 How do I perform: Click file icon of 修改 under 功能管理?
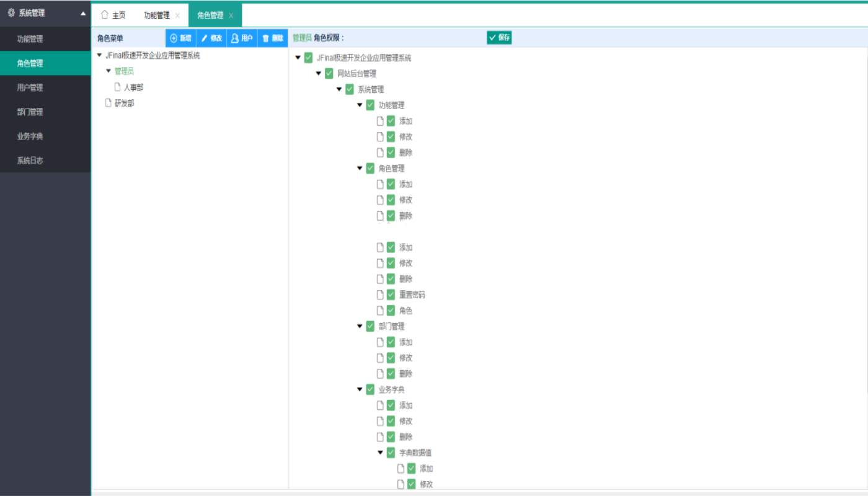[381, 136]
